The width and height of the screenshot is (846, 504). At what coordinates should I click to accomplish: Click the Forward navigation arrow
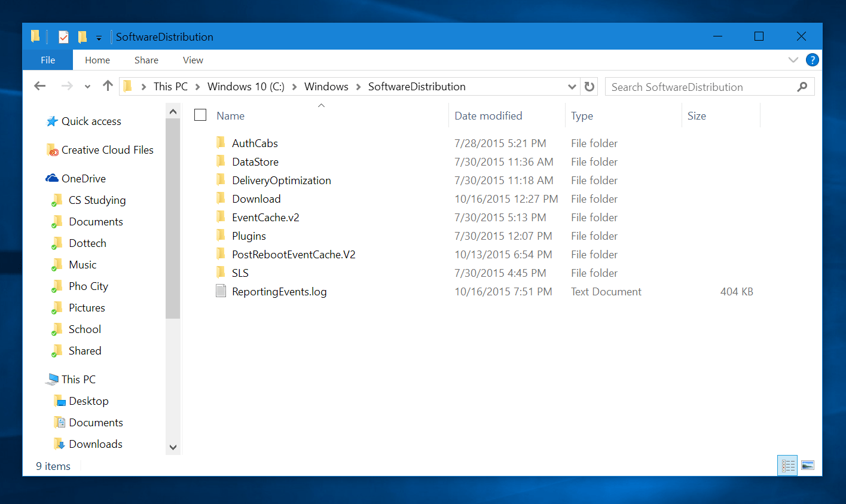tap(67, 86)
